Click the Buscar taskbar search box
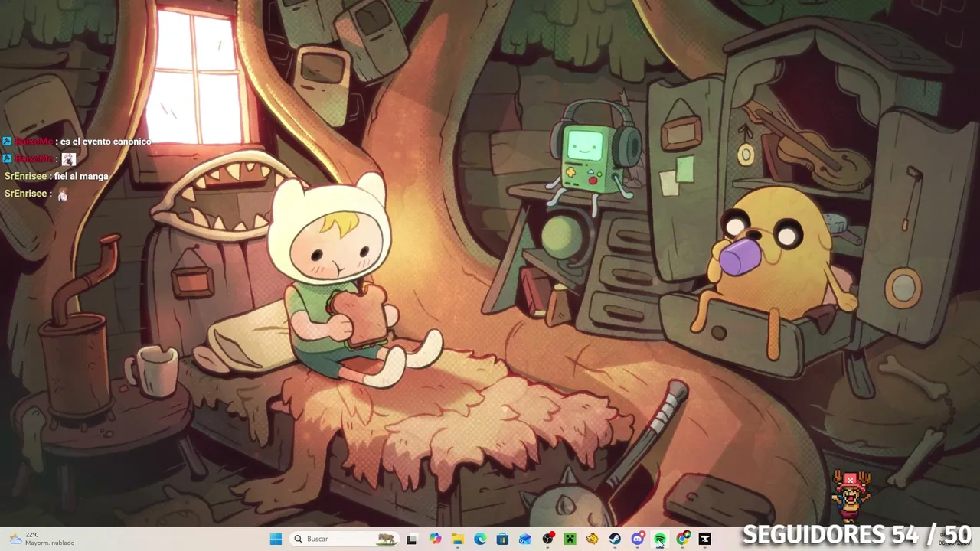 [345, 539]
